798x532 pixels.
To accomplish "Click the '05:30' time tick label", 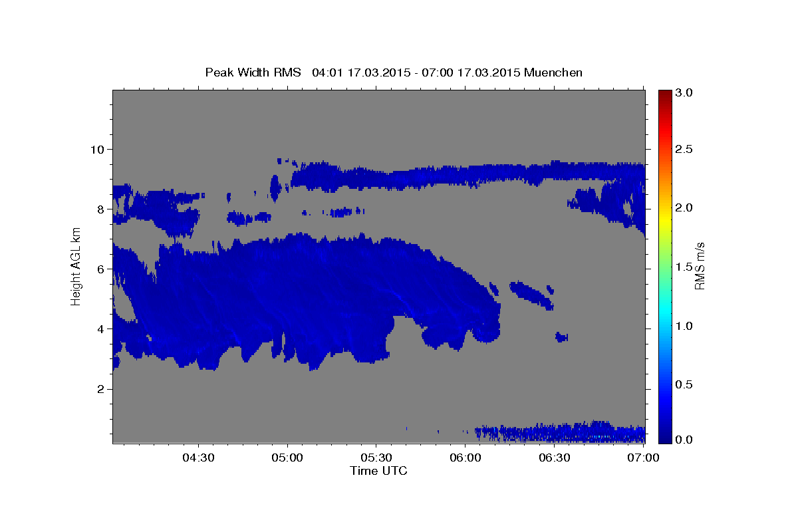I will coord(376,458).
